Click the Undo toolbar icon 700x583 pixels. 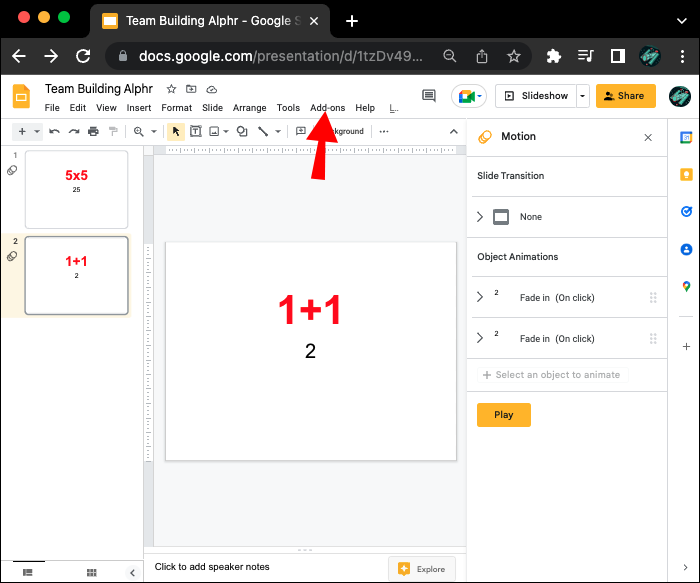[54, 131]
